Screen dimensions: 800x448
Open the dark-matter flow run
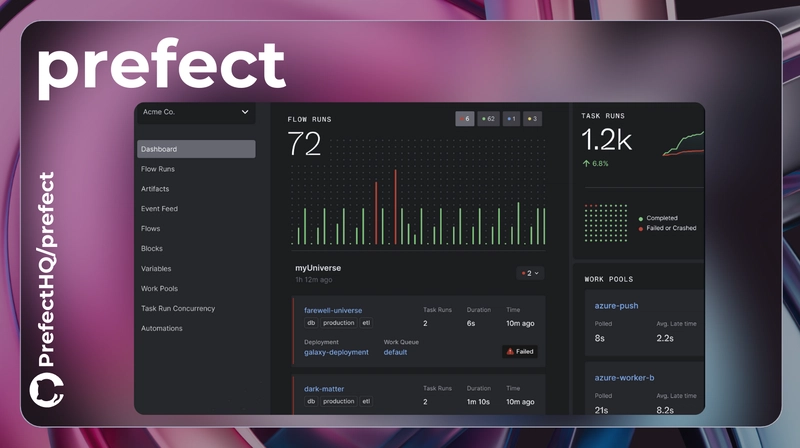tap(324, 389)
